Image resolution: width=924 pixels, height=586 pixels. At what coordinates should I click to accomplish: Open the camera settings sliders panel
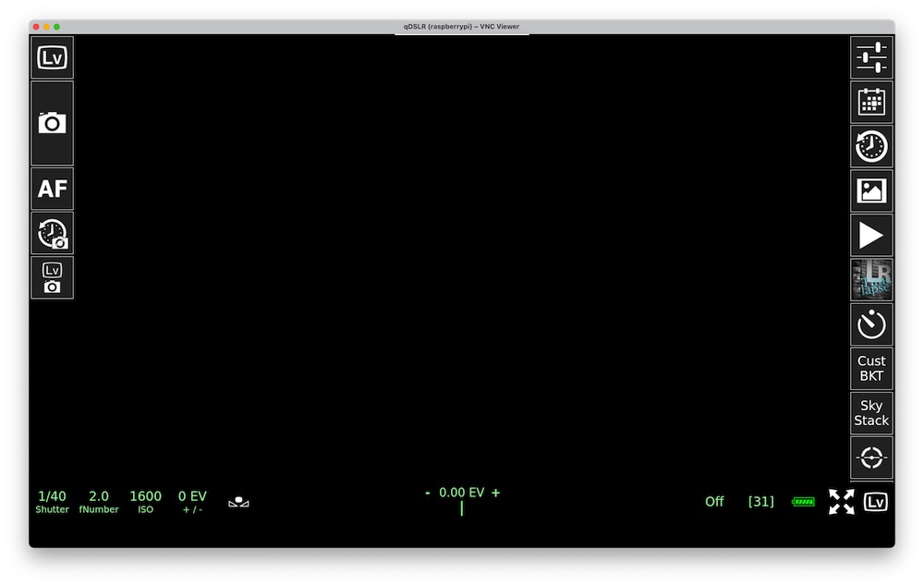[871, 56]
